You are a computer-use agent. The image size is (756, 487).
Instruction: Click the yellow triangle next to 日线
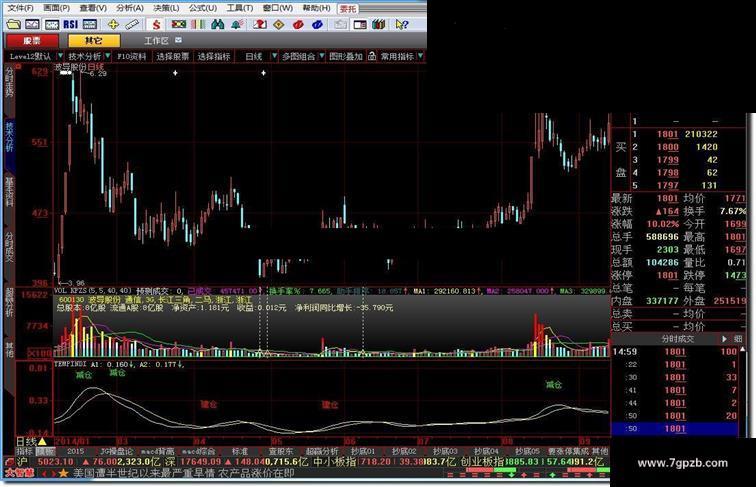pos(42,441)
